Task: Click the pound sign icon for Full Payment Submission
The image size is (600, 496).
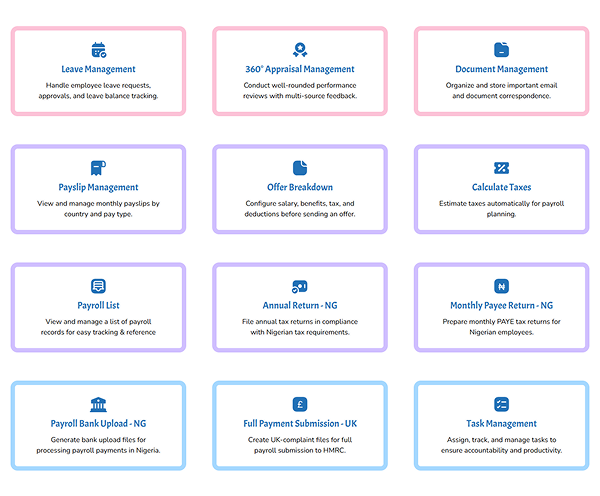Action: [300, 404]
